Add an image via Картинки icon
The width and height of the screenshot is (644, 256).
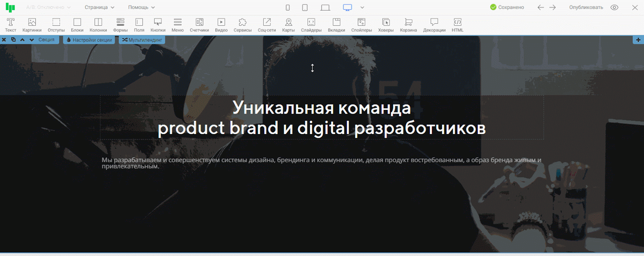(32, 25)
